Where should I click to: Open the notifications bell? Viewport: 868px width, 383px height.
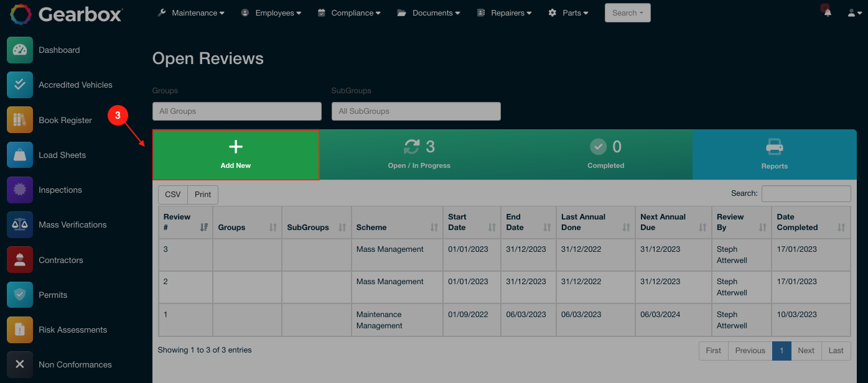point(828,12)
